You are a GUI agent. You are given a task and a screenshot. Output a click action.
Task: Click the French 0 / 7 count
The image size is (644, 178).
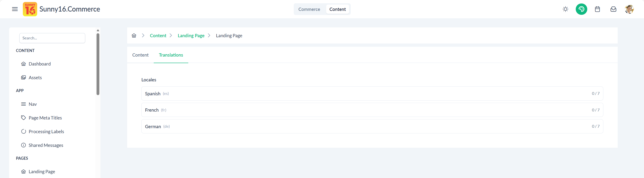pyautogui.click(x=596, y=110)
